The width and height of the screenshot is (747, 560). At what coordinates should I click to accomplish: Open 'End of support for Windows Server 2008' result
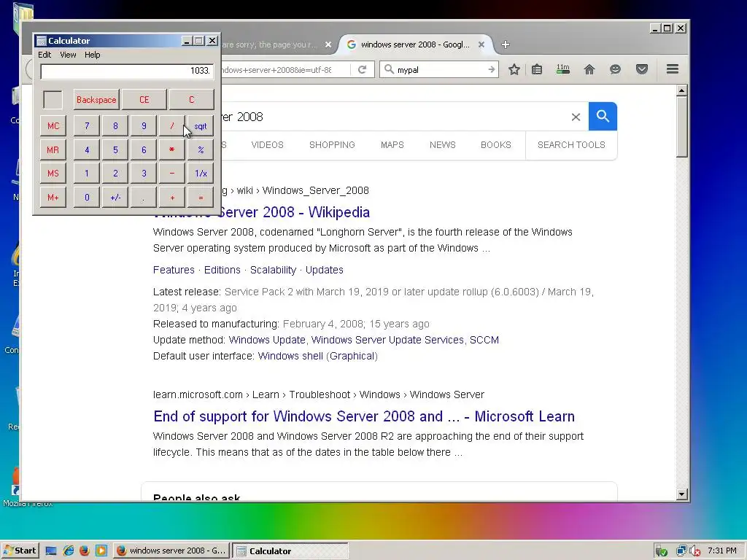[364, 416]
